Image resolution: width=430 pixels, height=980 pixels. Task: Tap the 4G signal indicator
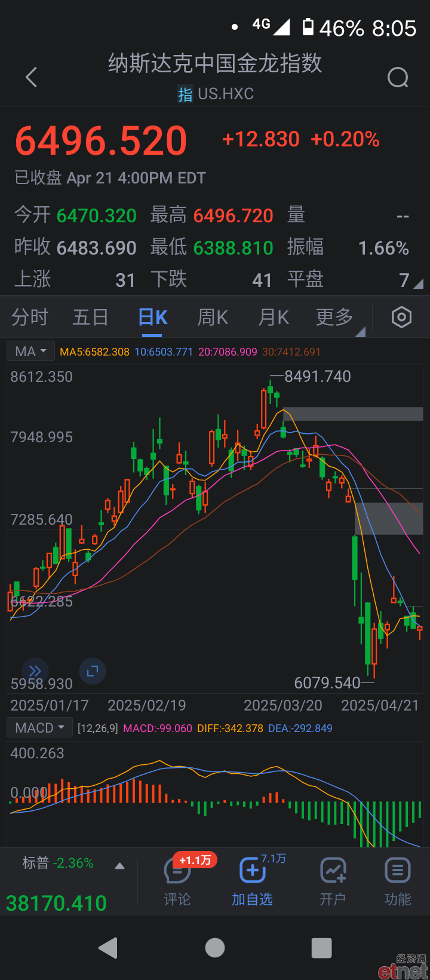coord(271,26)
